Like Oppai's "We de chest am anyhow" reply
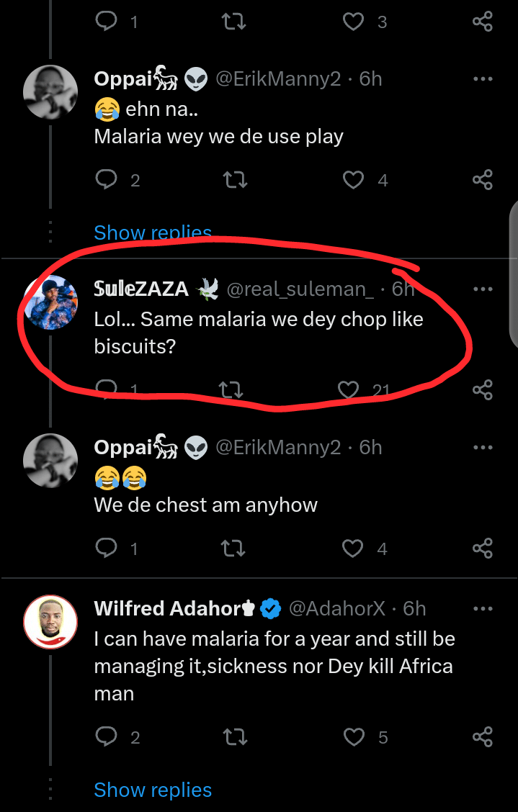 353,549
